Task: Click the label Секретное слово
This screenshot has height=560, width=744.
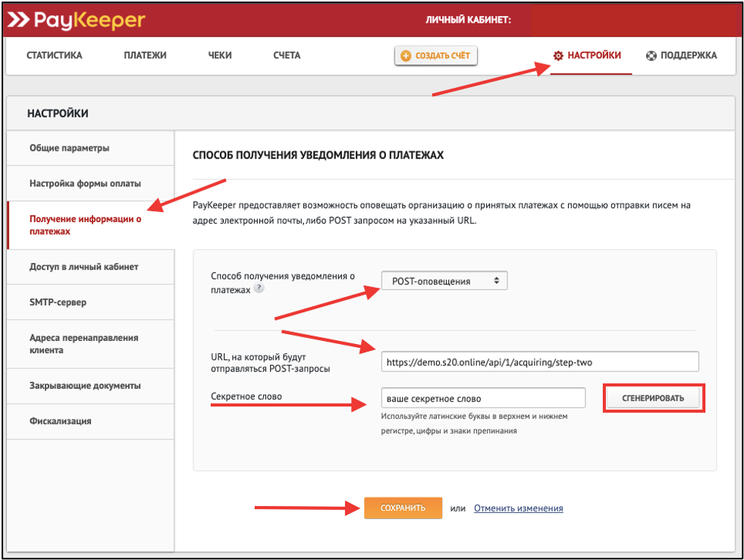Action: 246,396
